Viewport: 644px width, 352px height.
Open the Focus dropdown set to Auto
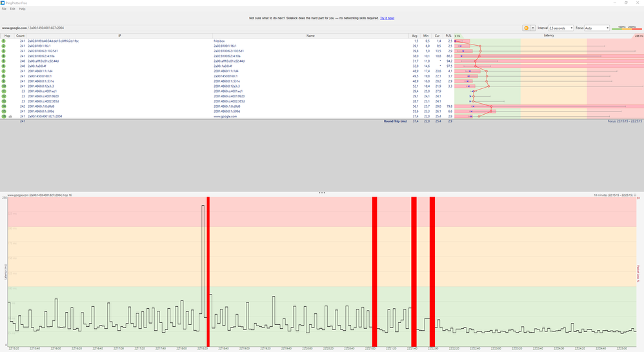597,28
